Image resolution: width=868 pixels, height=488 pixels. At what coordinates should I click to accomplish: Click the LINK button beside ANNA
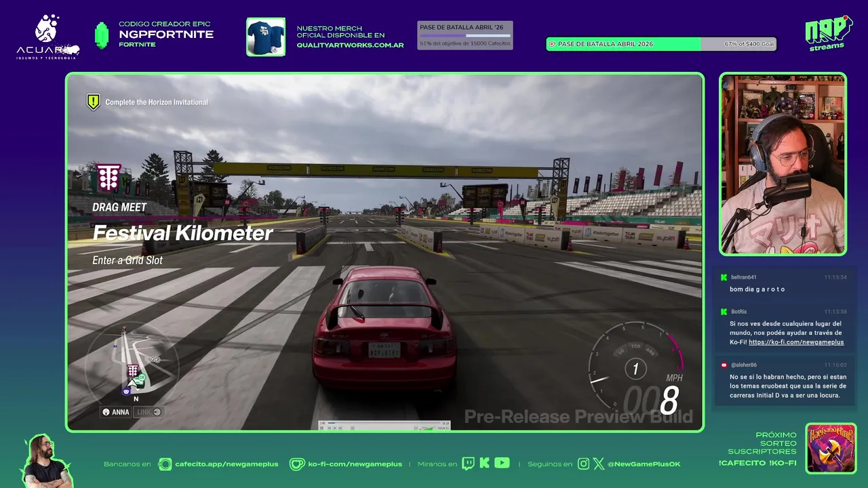149,412
